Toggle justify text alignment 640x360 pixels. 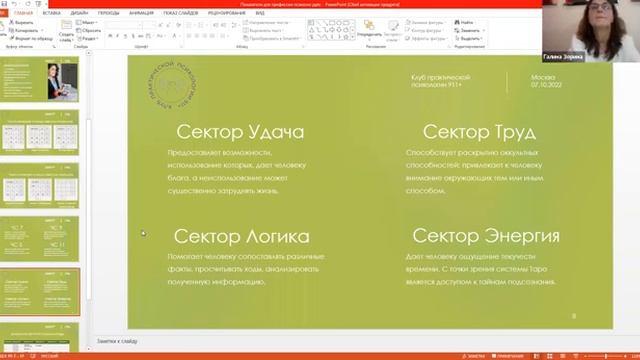tap(212, 36)
